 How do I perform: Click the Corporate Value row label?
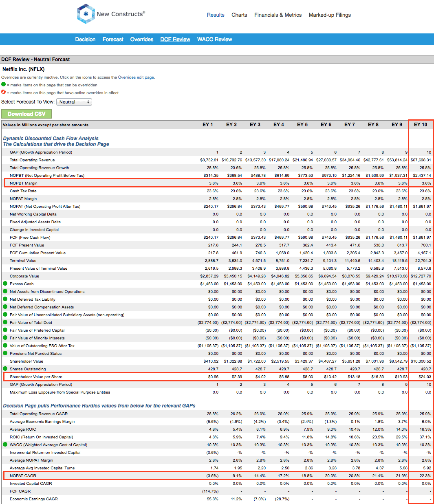(x=24, y=276)
